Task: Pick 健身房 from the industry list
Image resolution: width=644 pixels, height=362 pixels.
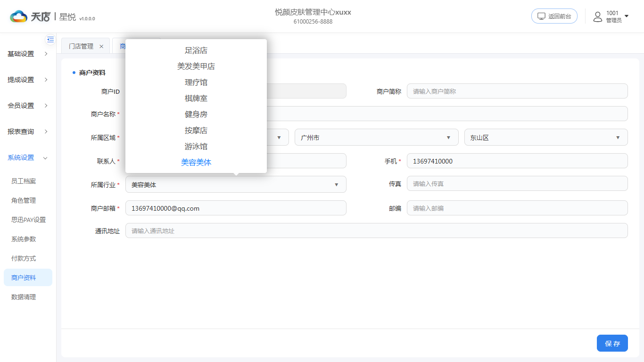Action: click(x=196, y=115)
